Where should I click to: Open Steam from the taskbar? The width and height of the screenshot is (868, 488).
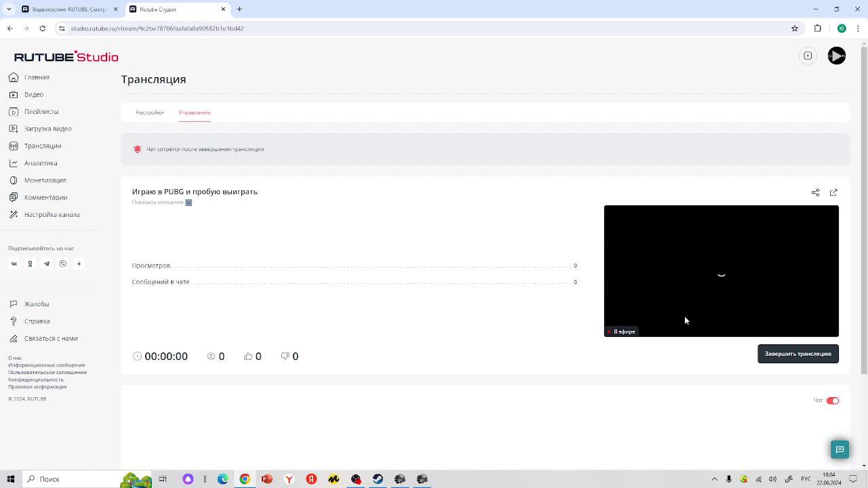[x=378, y=479]
